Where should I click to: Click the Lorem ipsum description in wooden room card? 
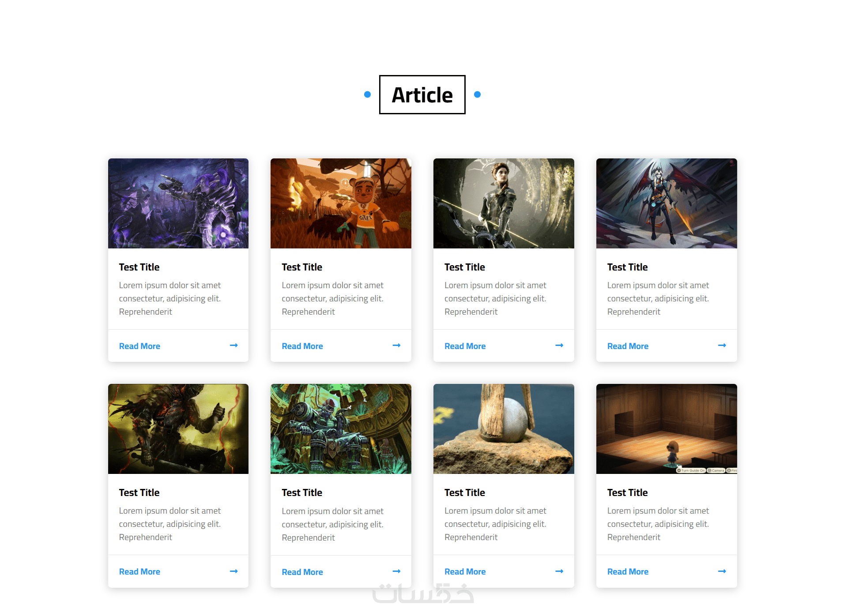[x=658, y=524]
